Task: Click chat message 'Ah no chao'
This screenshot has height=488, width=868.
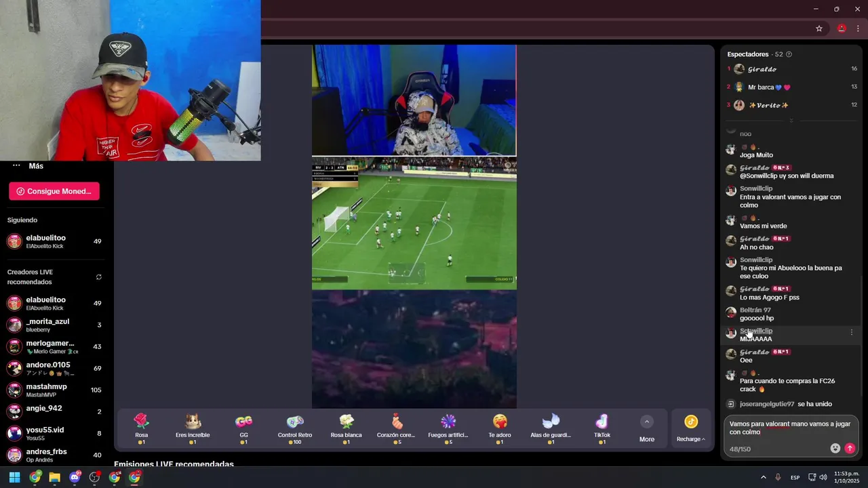Action: point(757,247)
